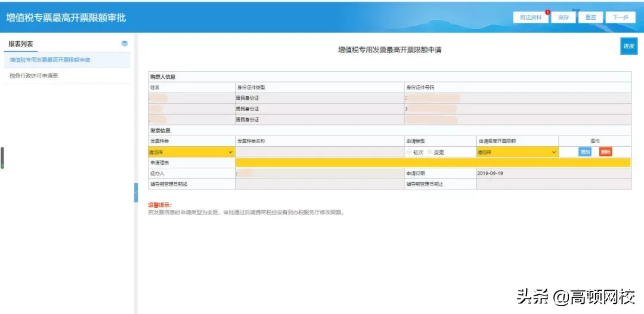Select 增值税专用发票最高开票限额申请 in the report list
The height and width of the screenshot is (314, 644).
67,60
